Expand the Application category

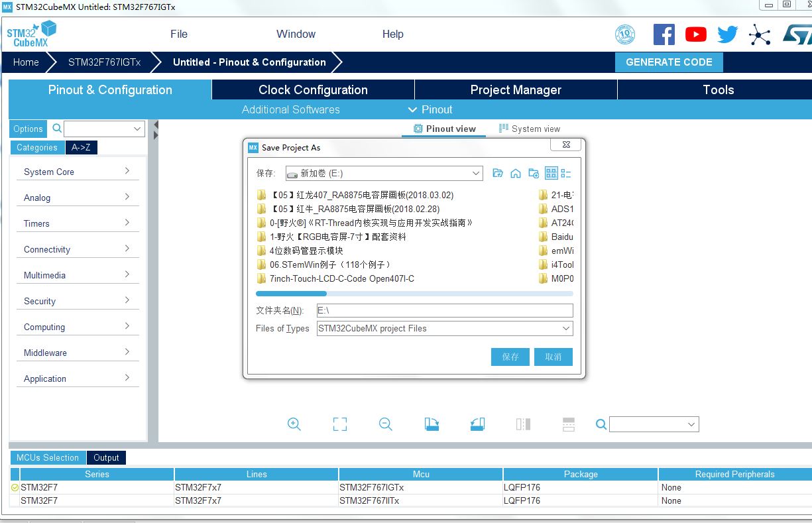tap(78, 378)
